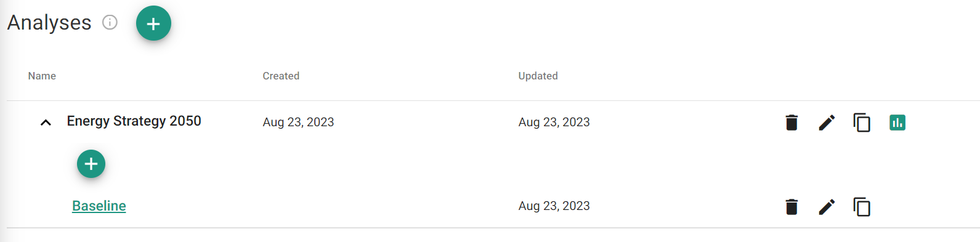Delete the Energy Strategy 2050 analysis
Screen dimensions: 980x242
click(x=792, y=123)
